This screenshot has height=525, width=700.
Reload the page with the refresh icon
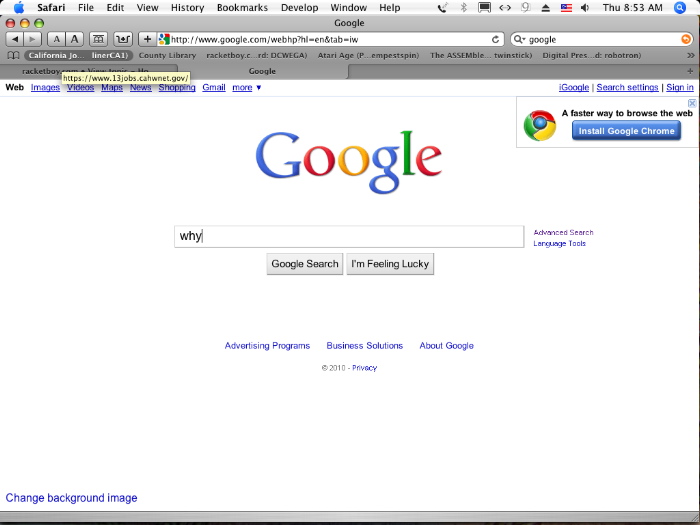pos(495,39)
